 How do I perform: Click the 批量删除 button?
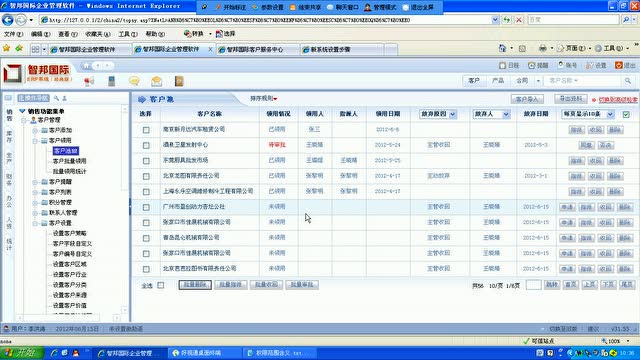pos(195,284)
